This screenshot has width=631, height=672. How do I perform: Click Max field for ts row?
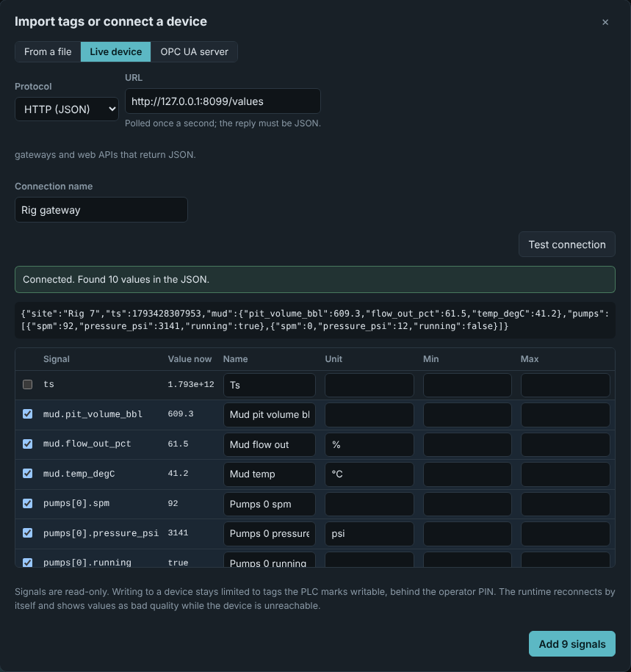pos(565,385)
